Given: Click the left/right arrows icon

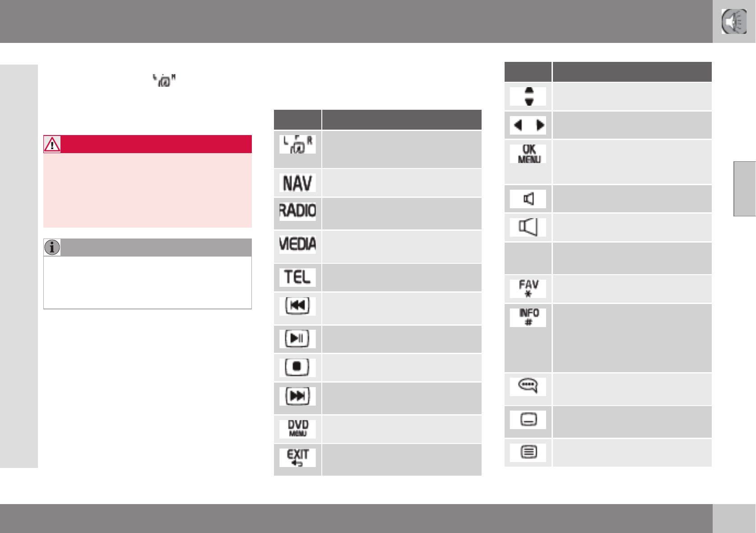Looking at the screenshot, I should point(528,125).
